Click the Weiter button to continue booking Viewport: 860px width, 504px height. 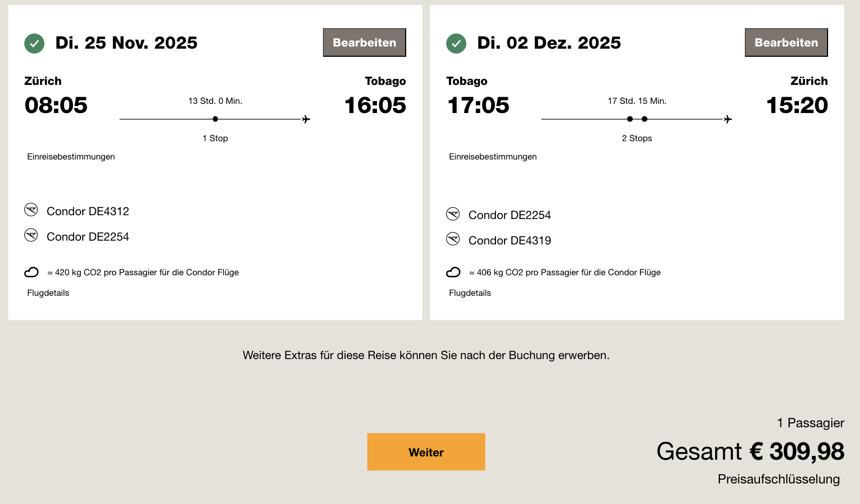tap(426, 452)
